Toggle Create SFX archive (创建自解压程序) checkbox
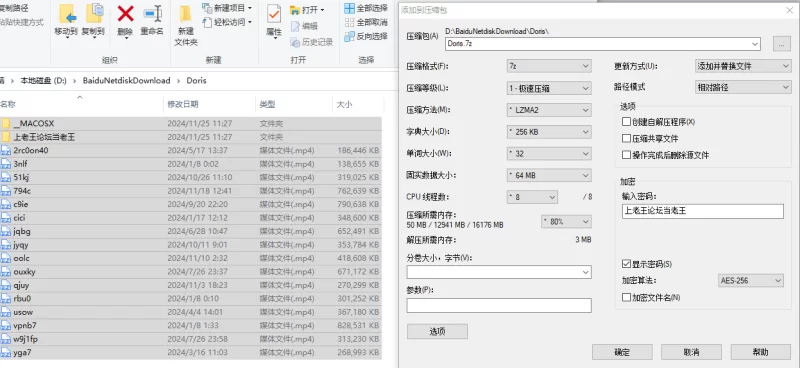Screen dimensions: 800x368 click(626, 122)
